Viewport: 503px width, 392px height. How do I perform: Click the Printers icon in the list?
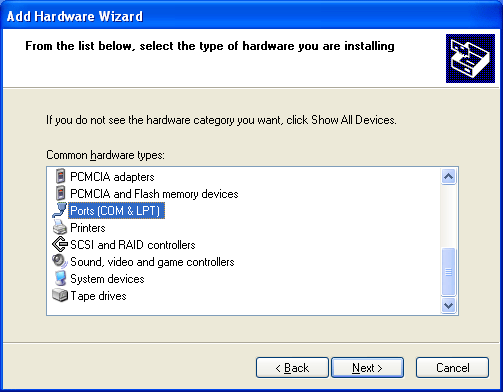(60, 227)
